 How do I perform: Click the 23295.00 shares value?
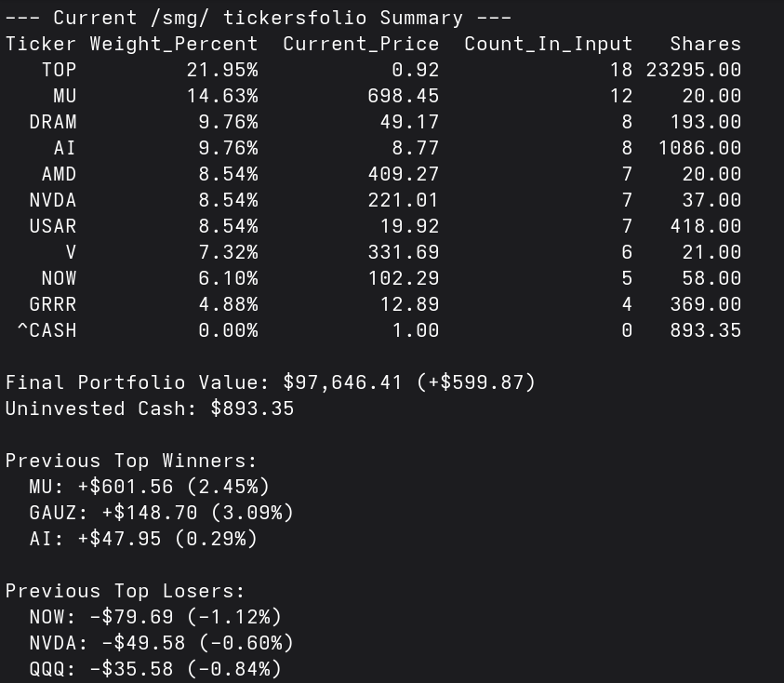[x=694, y=70]
